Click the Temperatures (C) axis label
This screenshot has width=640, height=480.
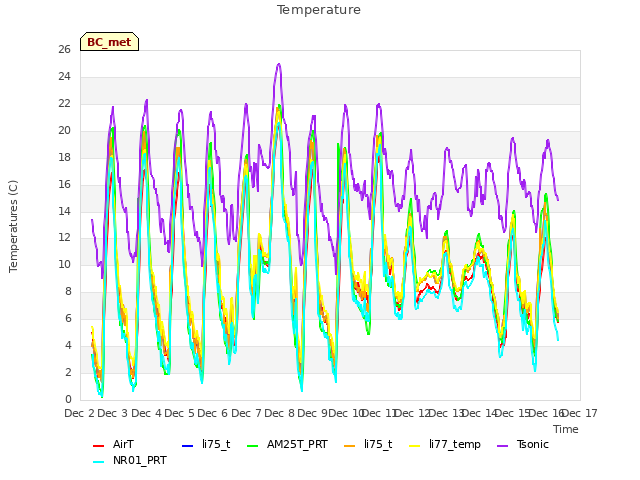pyautogui.click(x=13, y=226)
